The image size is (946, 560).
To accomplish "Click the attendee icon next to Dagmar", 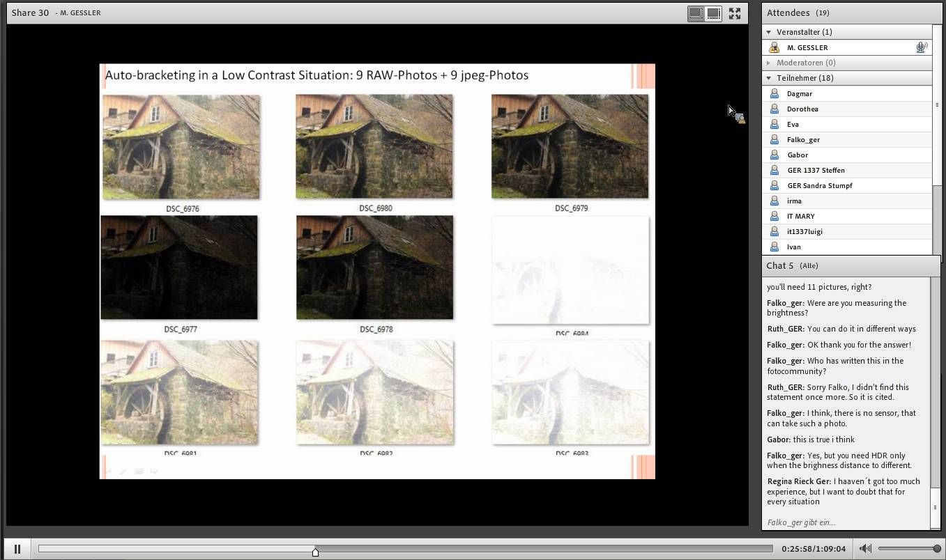I will [x=774, y=93].
